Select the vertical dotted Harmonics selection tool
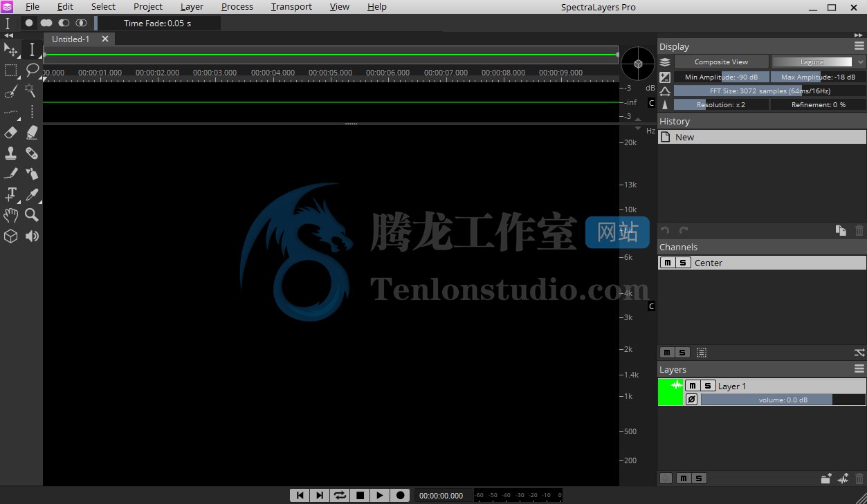This screenshot has height=504, width=867. click(x=32, y=112)
